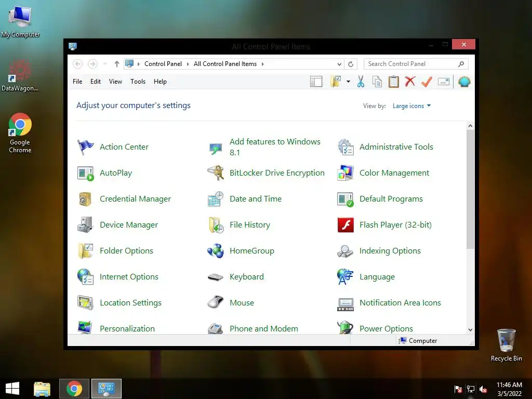Click the rename toolbar icon

click(x=444, y=82)
